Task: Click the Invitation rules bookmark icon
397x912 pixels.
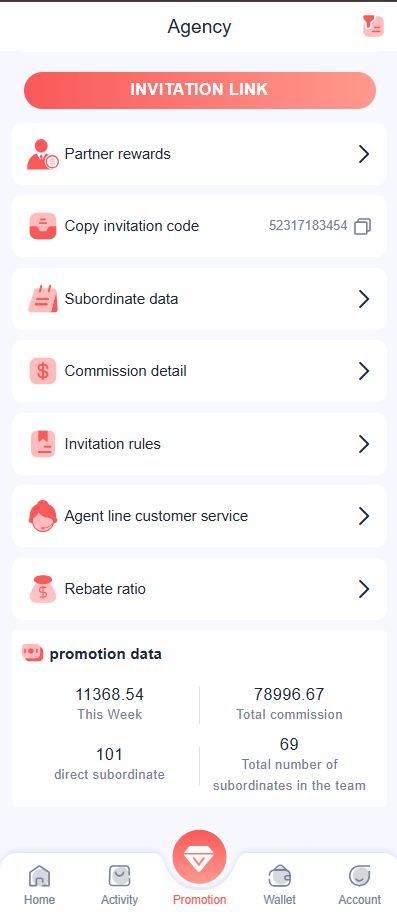Action: coord(43,444)
